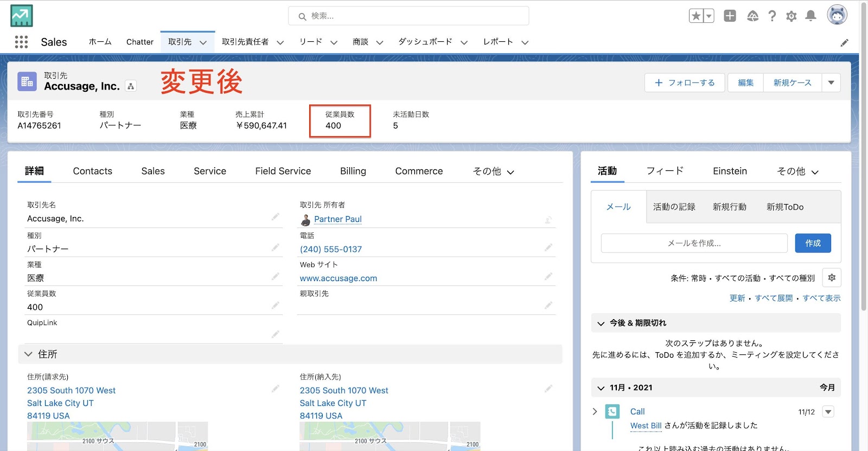The height and width of the screenshot is (451, 868).
Task: Select the 活動の記録 tab
Action: 674,207
